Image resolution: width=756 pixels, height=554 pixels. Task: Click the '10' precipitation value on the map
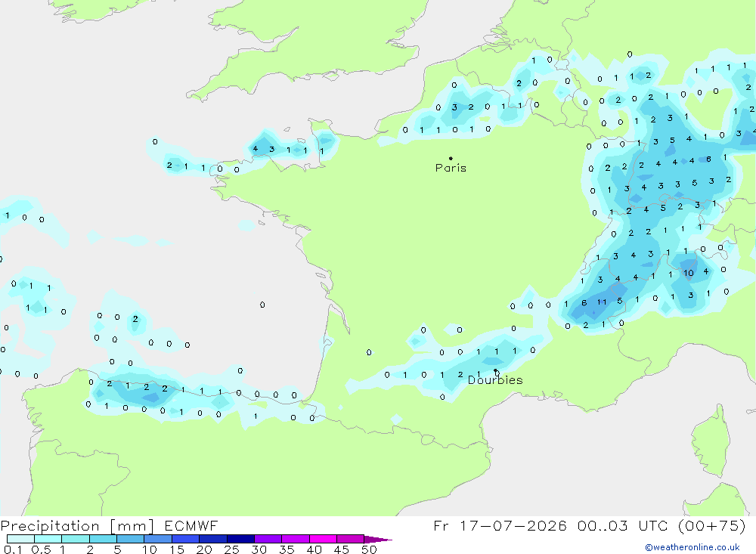pyautogui.click(x=689, y=273)
